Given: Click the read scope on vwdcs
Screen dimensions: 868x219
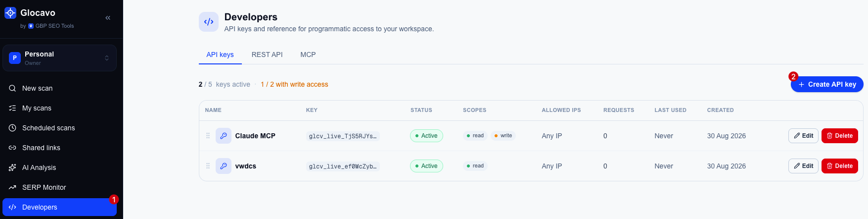Looking at the screenshot, I should 475,166.
